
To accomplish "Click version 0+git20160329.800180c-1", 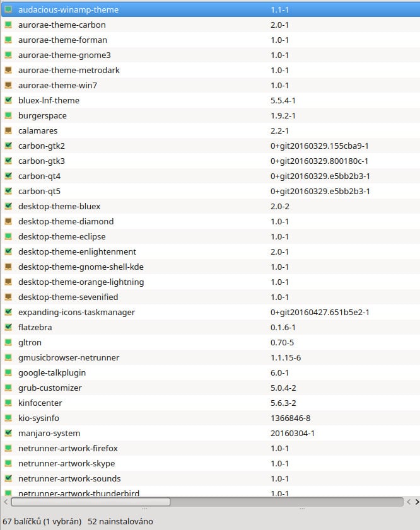I will pyautogui.click(x=320, y=161).
